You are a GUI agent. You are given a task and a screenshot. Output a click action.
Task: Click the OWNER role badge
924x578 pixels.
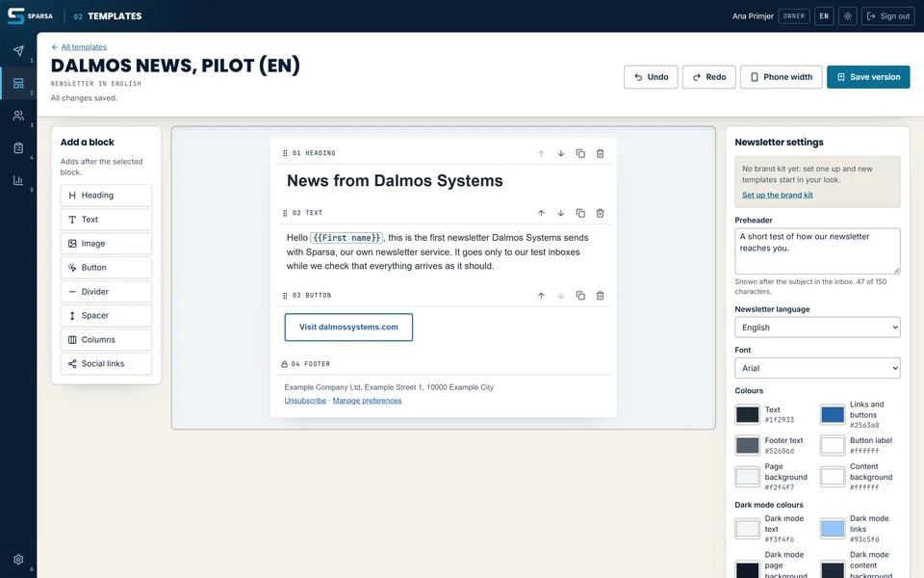pos(794,16)
